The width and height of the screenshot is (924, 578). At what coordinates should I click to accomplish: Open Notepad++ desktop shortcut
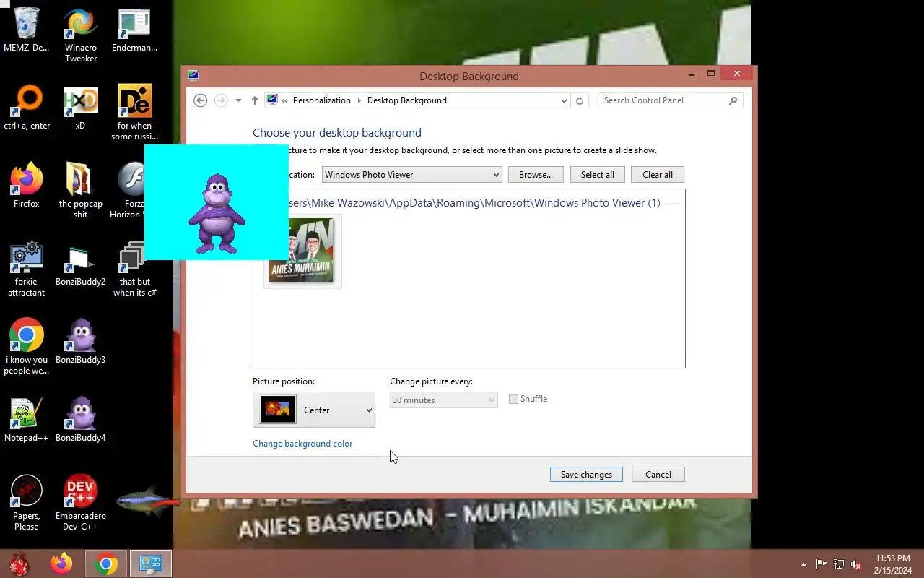point(27,420)
